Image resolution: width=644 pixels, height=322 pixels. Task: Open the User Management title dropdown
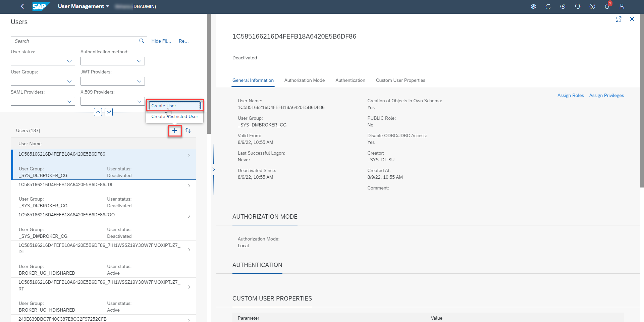(84, 6)
